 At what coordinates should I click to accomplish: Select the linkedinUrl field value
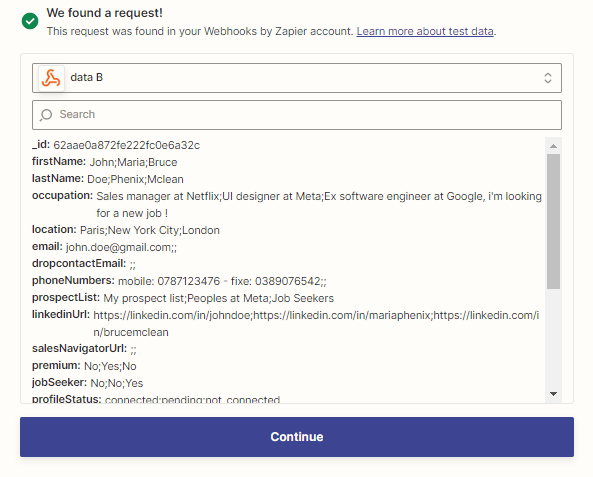(x=316, y=323)
